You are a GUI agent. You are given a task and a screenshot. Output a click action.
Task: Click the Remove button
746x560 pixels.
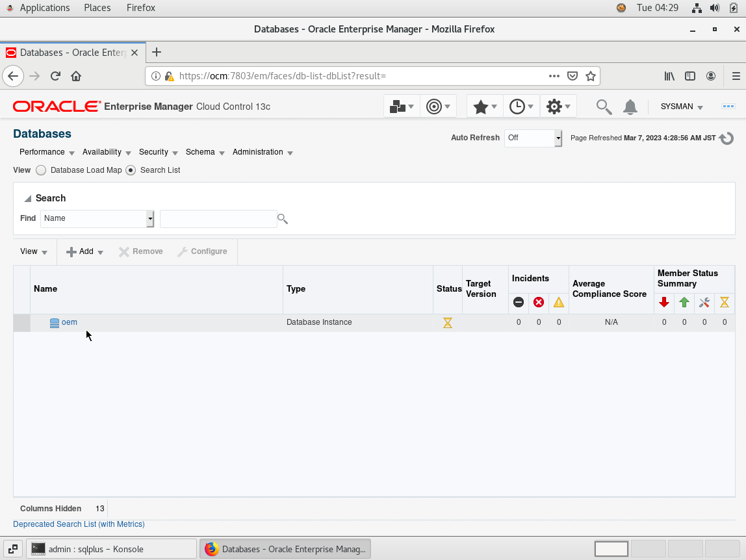[x=141, y=251]
